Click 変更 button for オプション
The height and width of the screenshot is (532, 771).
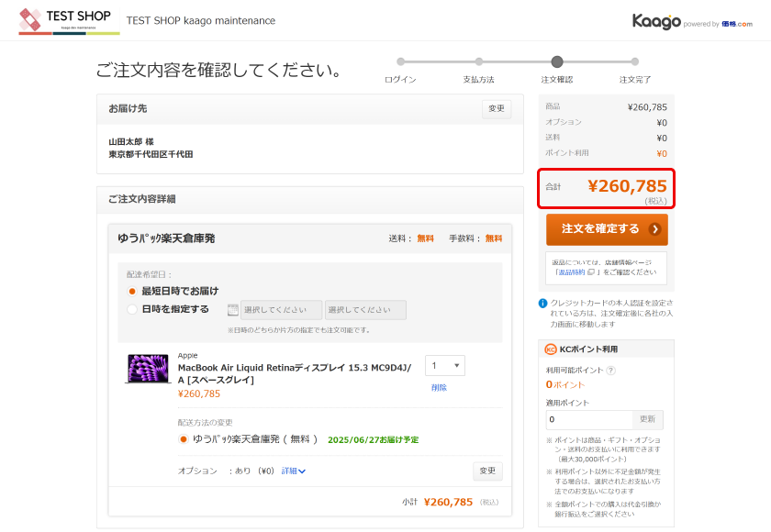point(487,471)
